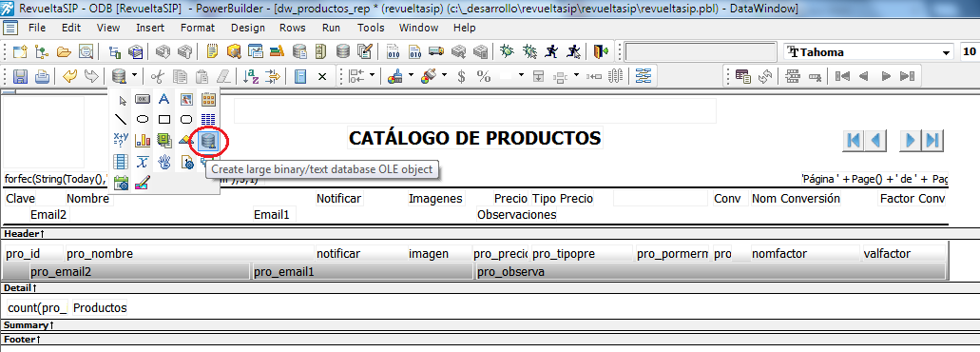980x352 pixels.
Task: Click the Cut scissors icon
Action: coord(158,76)
